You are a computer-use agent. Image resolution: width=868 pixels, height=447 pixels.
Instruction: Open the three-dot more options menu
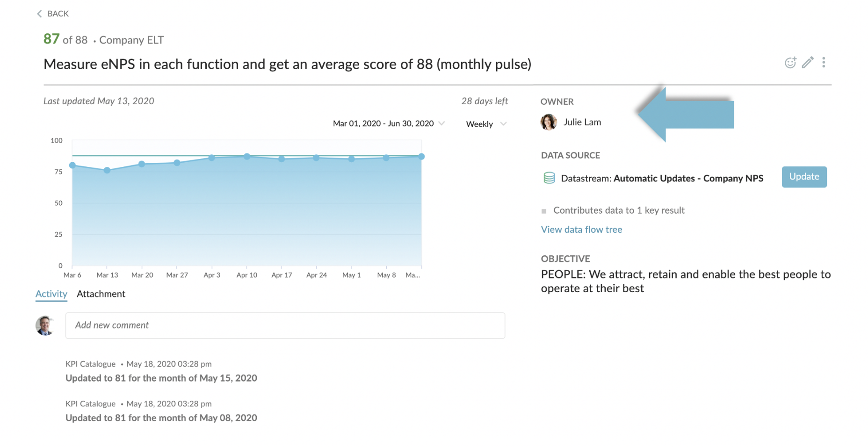pyautogui.click(x=824, y=62)
